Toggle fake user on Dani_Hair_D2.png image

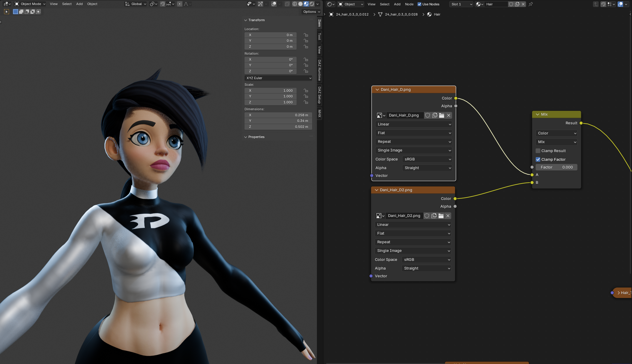click(427, 216)
